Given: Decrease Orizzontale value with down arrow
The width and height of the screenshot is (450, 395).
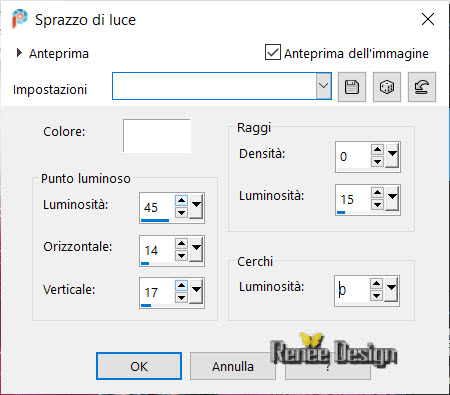Looking at the screenshot, I should [x=181, y=256].
